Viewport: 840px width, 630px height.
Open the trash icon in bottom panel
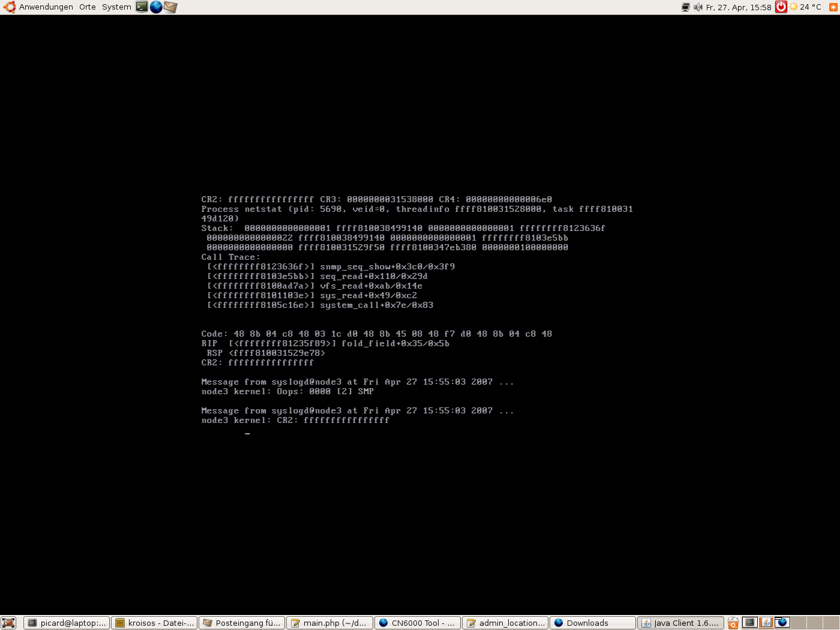[733, 623]
